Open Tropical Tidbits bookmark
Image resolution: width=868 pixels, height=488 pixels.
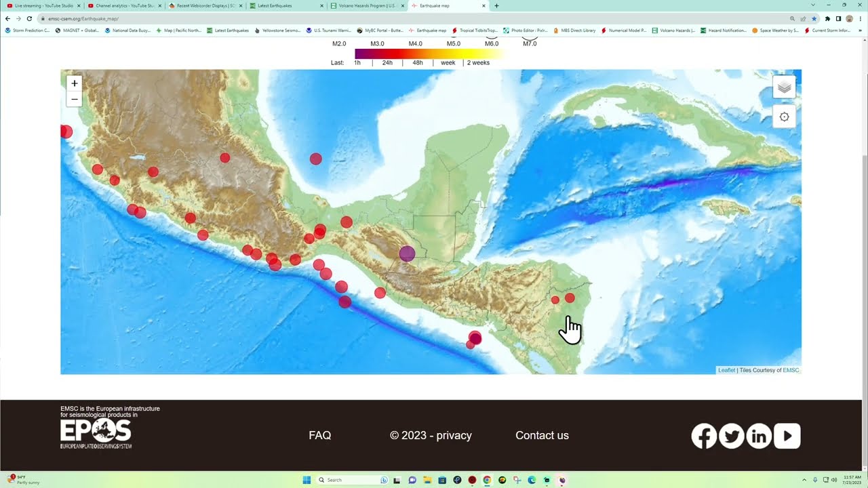tap(475, 30)
